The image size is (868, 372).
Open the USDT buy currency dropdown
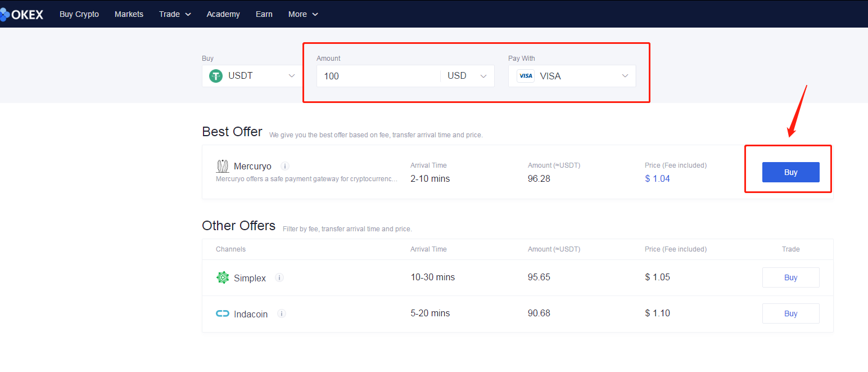coord(252,76)
